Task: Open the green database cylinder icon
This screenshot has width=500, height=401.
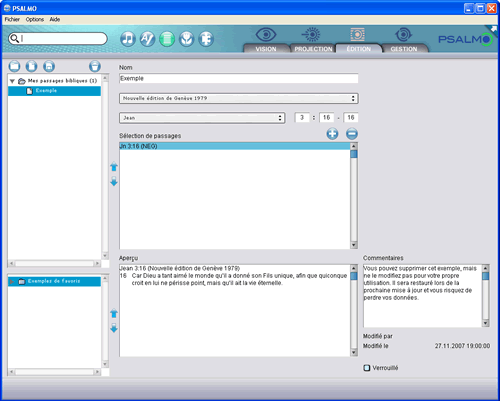Action: point(167,39)
